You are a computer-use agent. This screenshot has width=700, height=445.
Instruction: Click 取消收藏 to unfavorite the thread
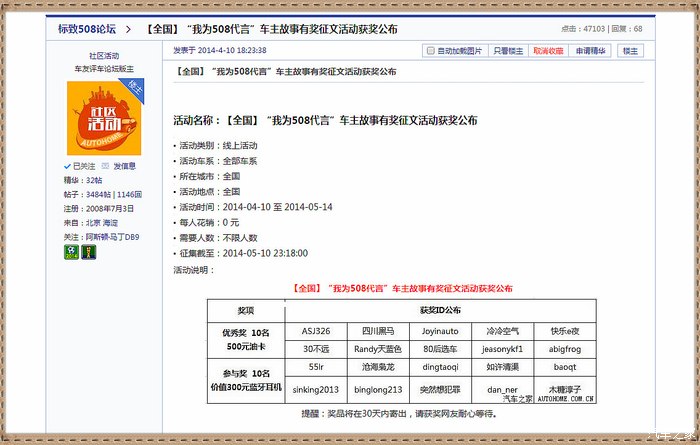tap(547, 50)
